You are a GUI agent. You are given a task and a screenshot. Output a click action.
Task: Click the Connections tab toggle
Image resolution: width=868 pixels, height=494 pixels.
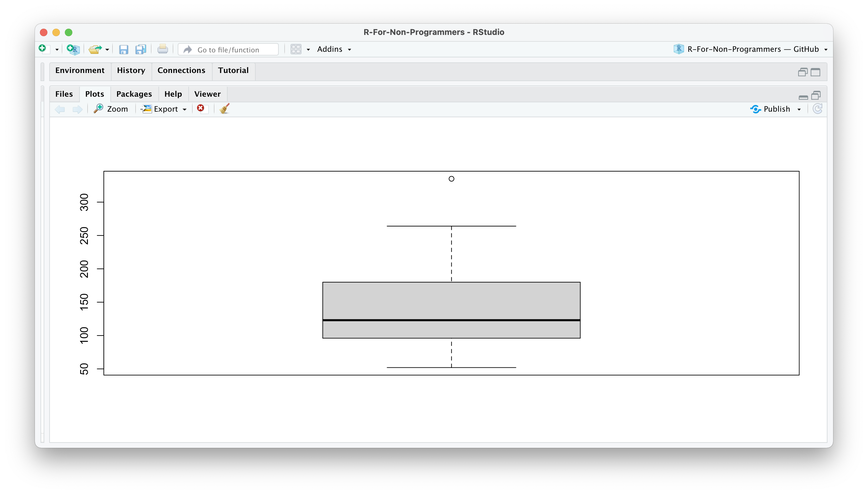point(181,70)
